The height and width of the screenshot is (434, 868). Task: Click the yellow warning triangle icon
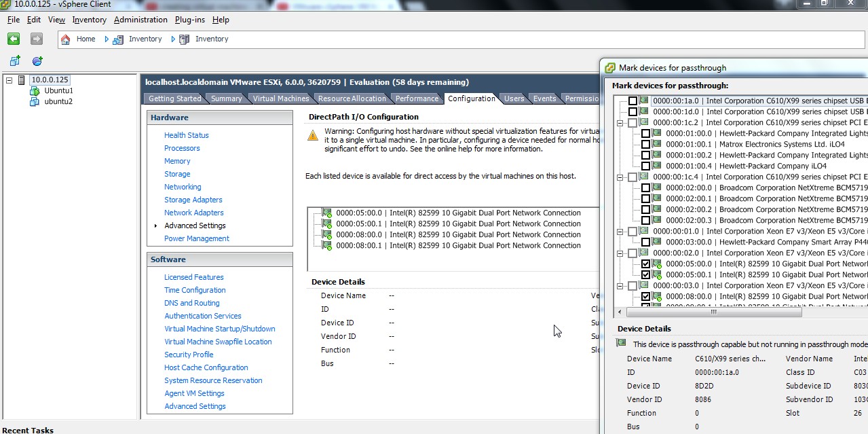[x=312, y=135]
